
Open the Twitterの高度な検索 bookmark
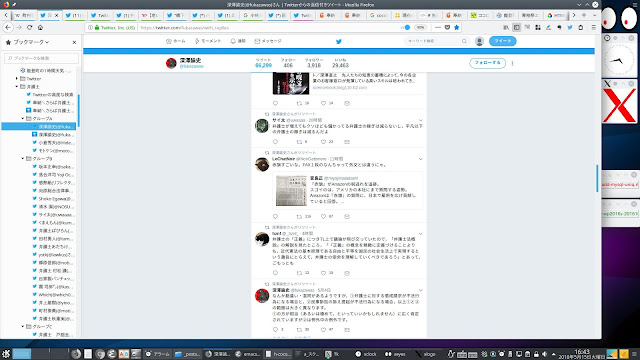click(x=53, y=95)
